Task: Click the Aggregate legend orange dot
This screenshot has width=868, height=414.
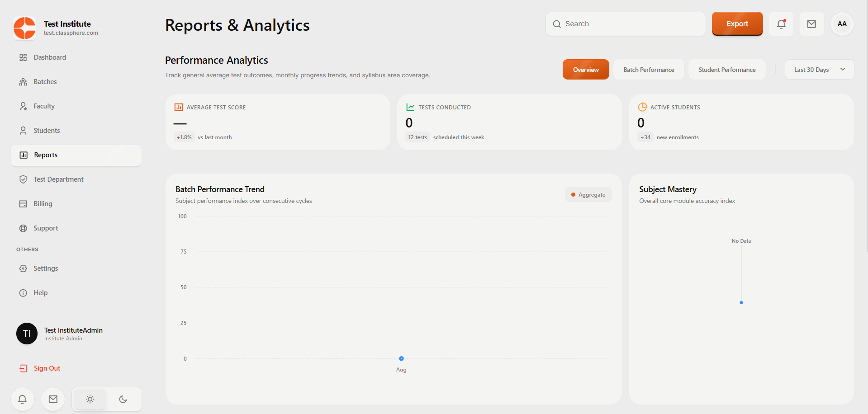Action: 573,195
